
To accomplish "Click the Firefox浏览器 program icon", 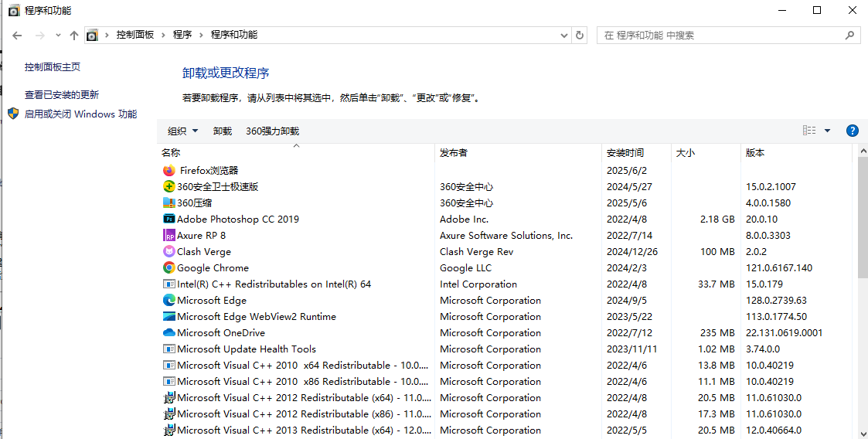I will [169, 171].
